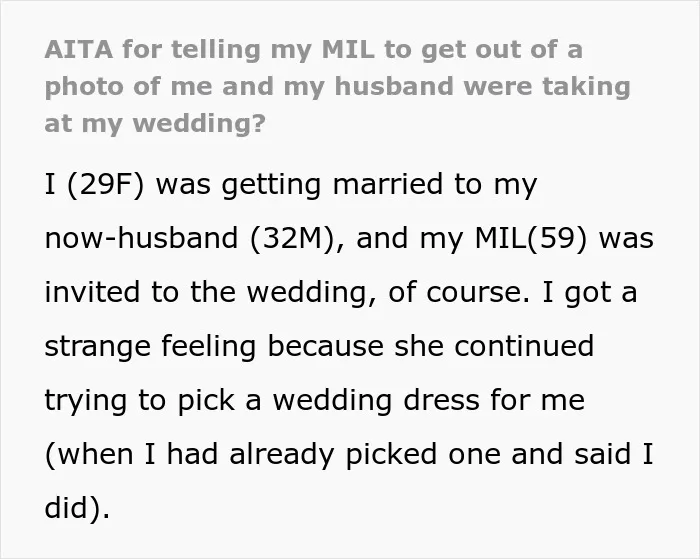Click the '(29F)' age tag
Screen dimensions: 700x559
[106, 184]
